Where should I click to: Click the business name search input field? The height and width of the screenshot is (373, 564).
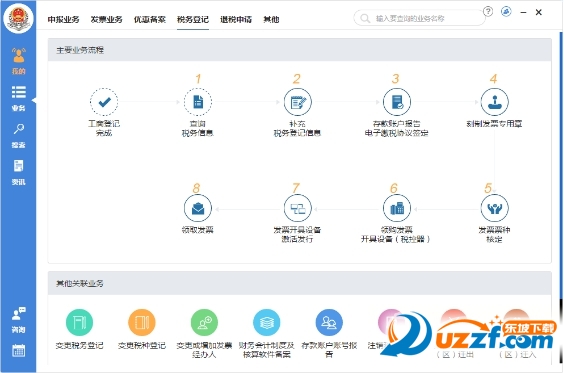419,18
